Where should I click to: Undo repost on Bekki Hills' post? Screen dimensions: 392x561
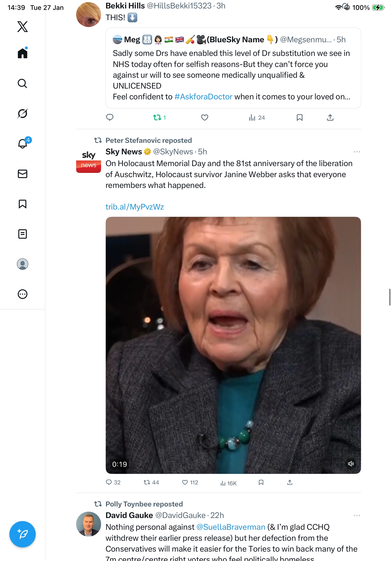[x=157, y=117]
